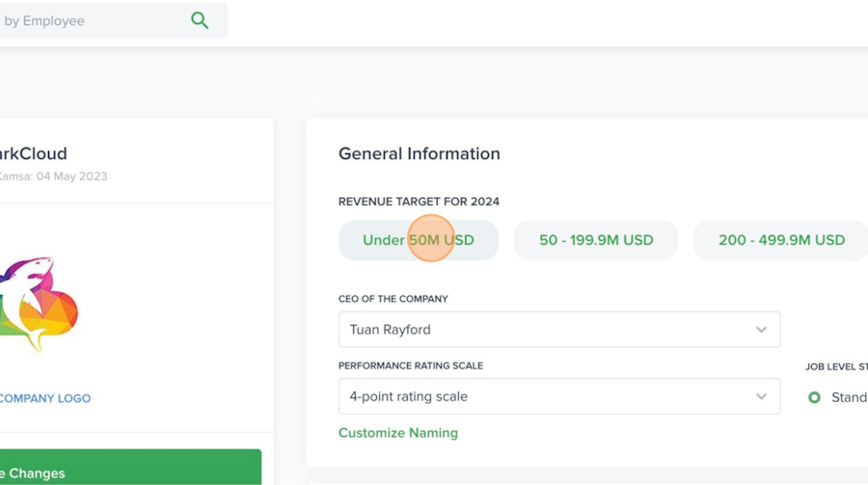The height and width of the screenshot is (485, 868).
Task: Click the chevron arrow beside 4-point rating scale
Action: (x=761, y=396)
